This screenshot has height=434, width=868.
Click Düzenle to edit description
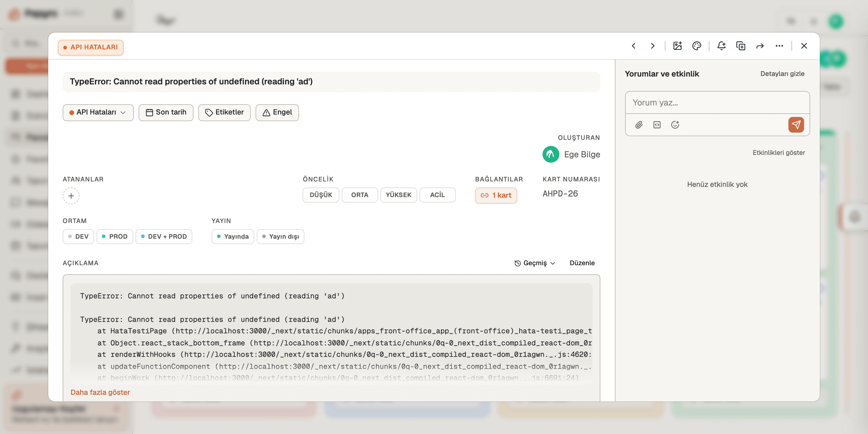click(x=582, y=263)
